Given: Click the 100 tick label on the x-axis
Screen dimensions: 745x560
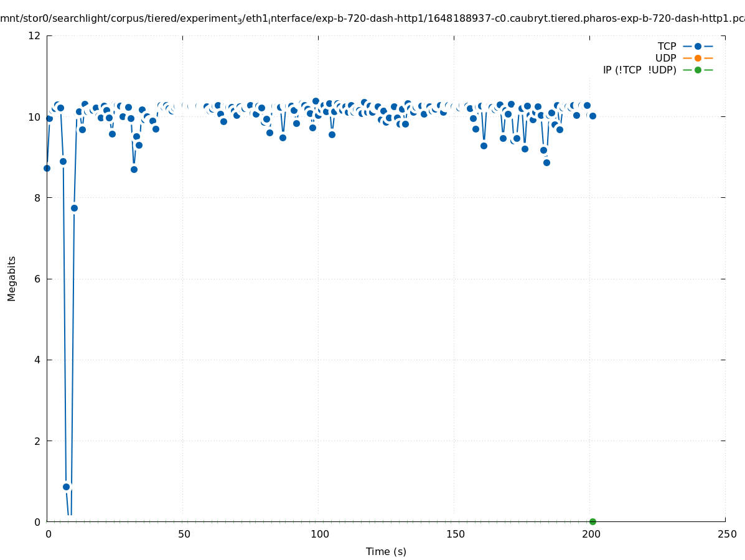Looking at the screenshot, I should 319,534.
